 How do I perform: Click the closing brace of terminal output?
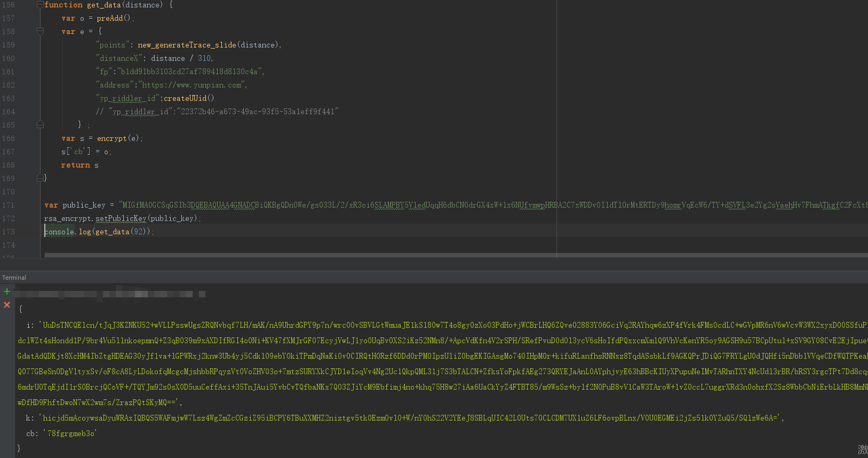(x=19, y=448)
